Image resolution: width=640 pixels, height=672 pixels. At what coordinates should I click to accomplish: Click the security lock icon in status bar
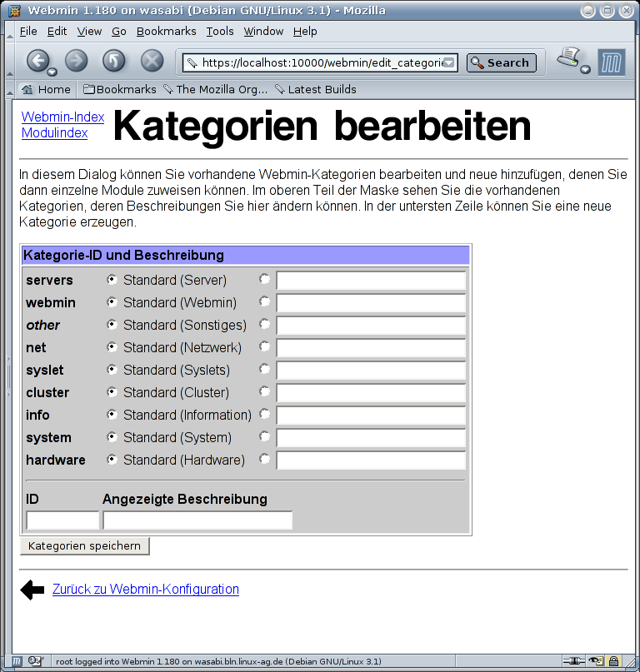pyautogui.click(x=614, y=661)
